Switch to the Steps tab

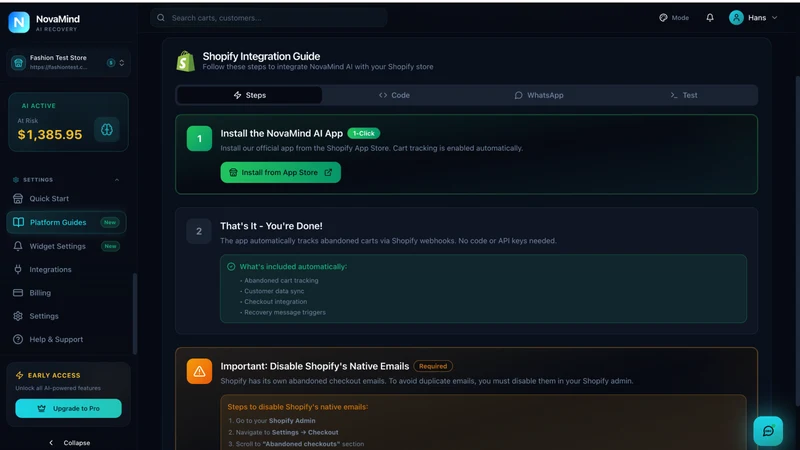tap(249, 95)
